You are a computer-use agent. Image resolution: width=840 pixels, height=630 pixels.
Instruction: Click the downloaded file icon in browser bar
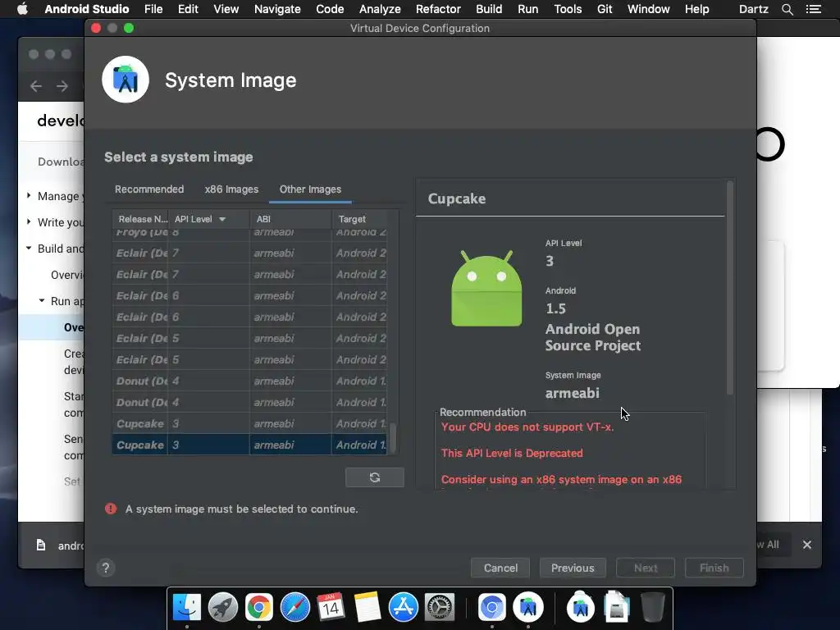[x=41, y=546]
